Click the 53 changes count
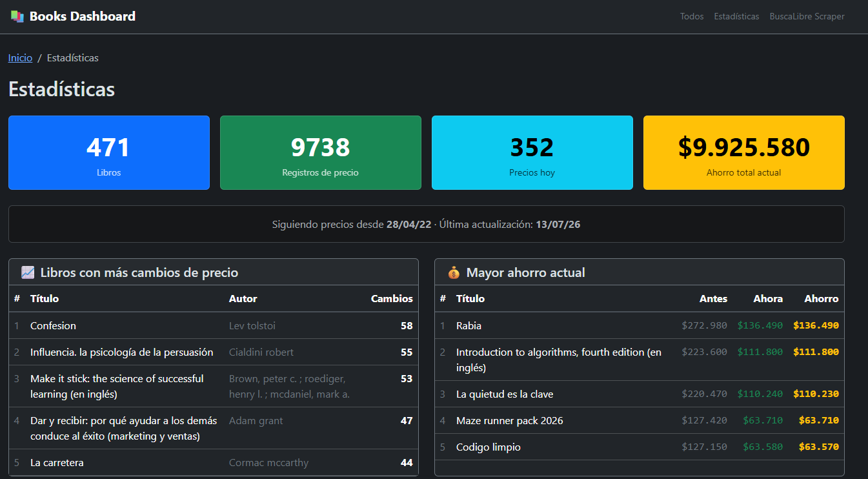 407,379
